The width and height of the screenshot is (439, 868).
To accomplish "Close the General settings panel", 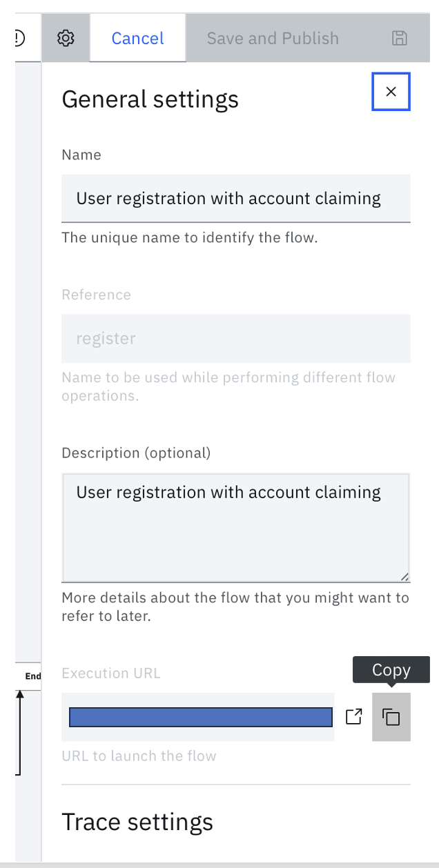I will [x=391, y=92].
